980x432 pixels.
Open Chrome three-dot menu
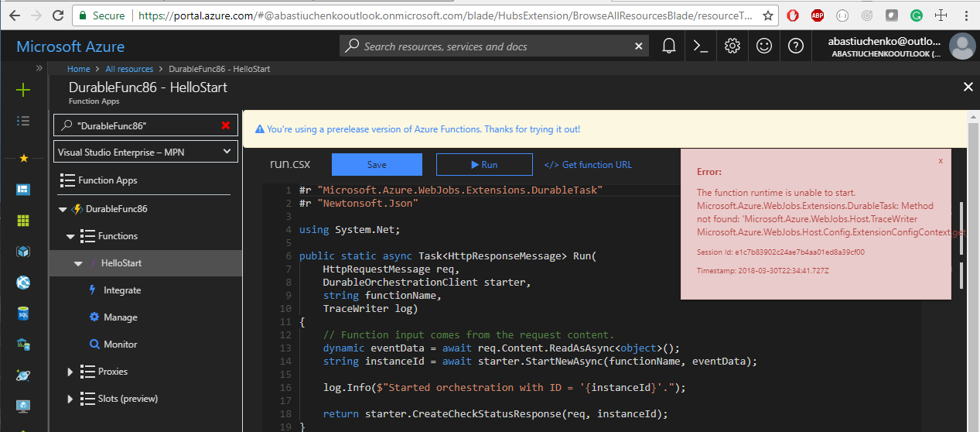click(966, 15)
